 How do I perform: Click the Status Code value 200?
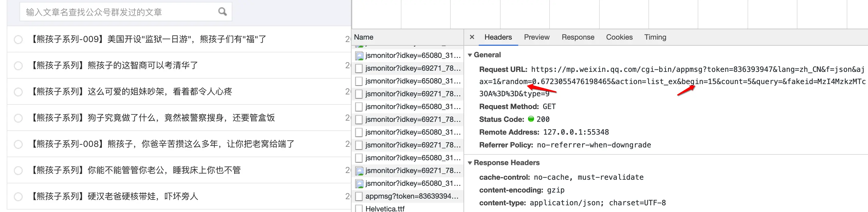tap(543, 119)
